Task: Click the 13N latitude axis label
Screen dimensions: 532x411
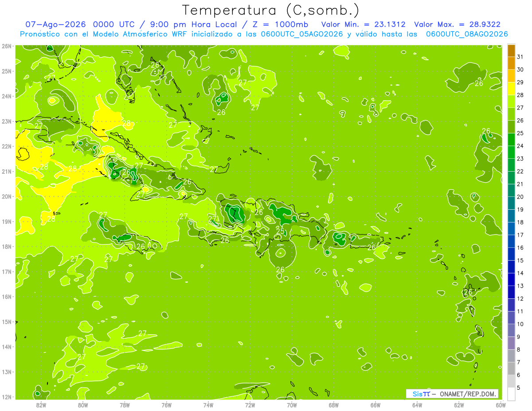Action: (x=6, y=372)
